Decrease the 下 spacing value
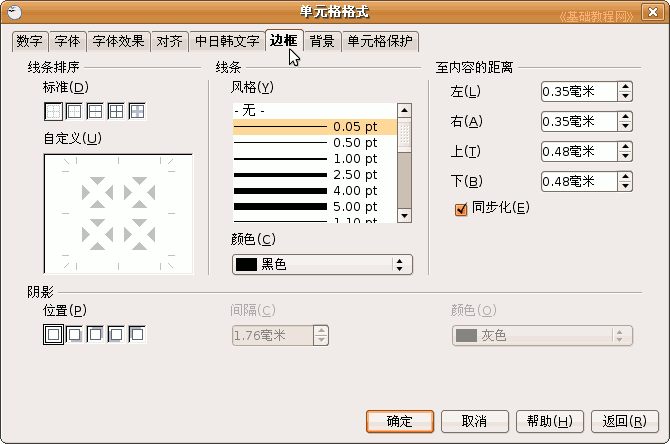The width and height of the screenshot is (670, 444). tap(625, 186)
